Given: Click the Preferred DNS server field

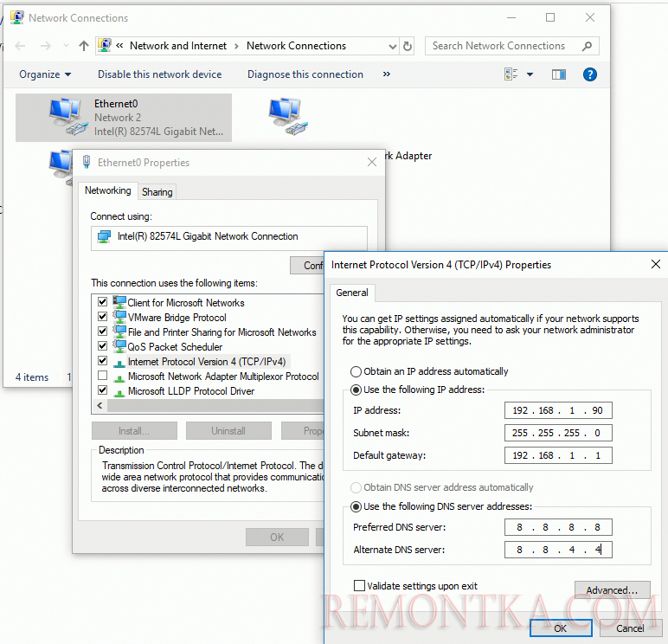Looking at the screenshot, I should 558,527.
